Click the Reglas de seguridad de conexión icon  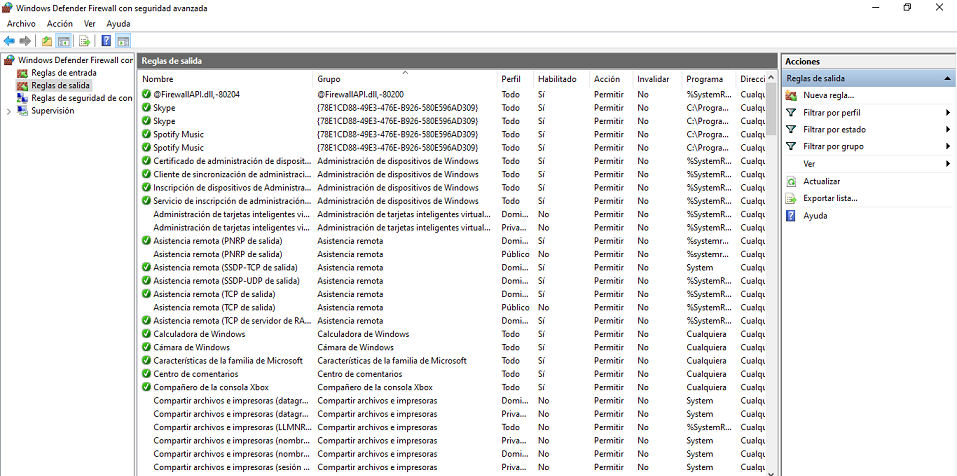point(23,98)
